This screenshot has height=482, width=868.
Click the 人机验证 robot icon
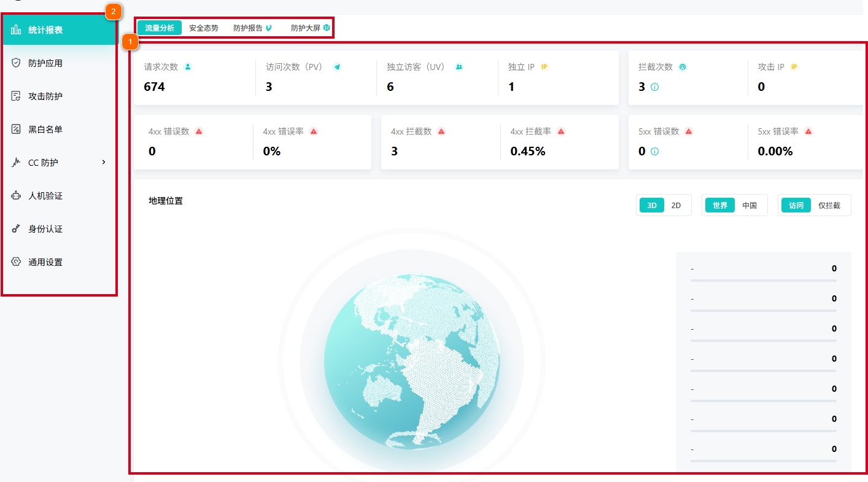pos(16,196)
